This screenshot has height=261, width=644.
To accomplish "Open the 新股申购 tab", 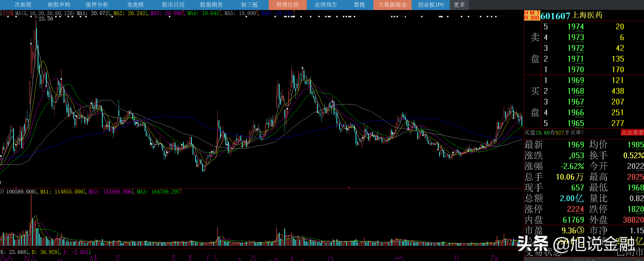I will click(59, 5).
